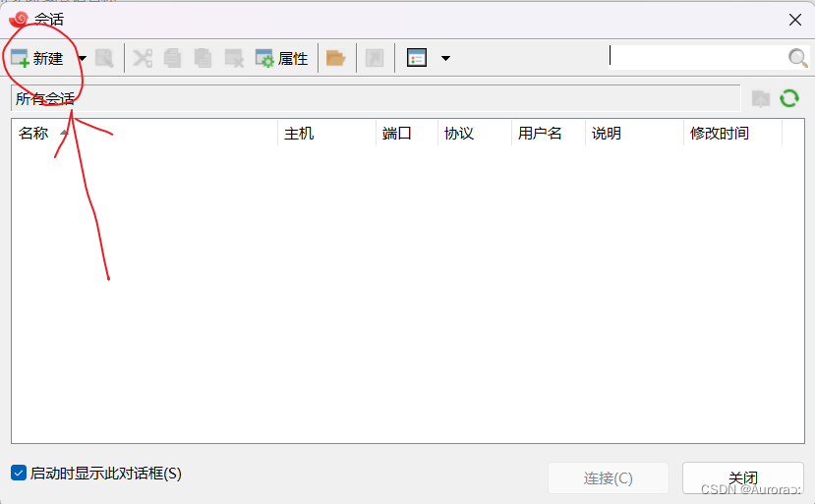
Task: Close the 会话 dialog window
Action: coord(794,20)
